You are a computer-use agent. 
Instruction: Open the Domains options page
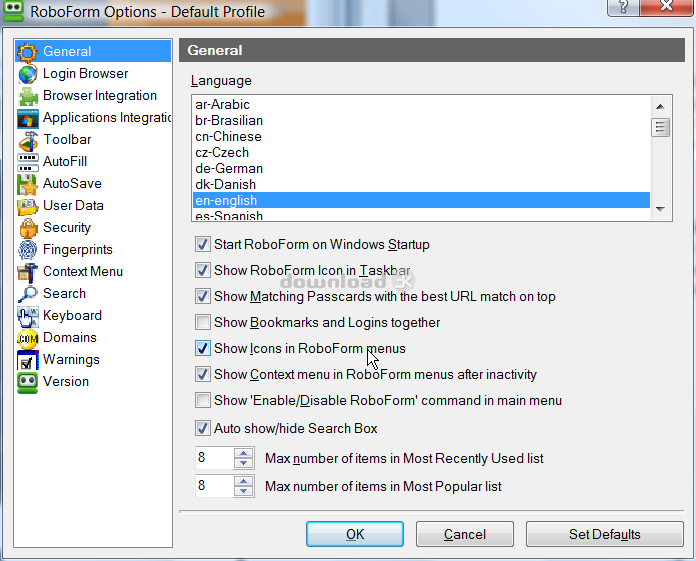(x=70, y=338)
